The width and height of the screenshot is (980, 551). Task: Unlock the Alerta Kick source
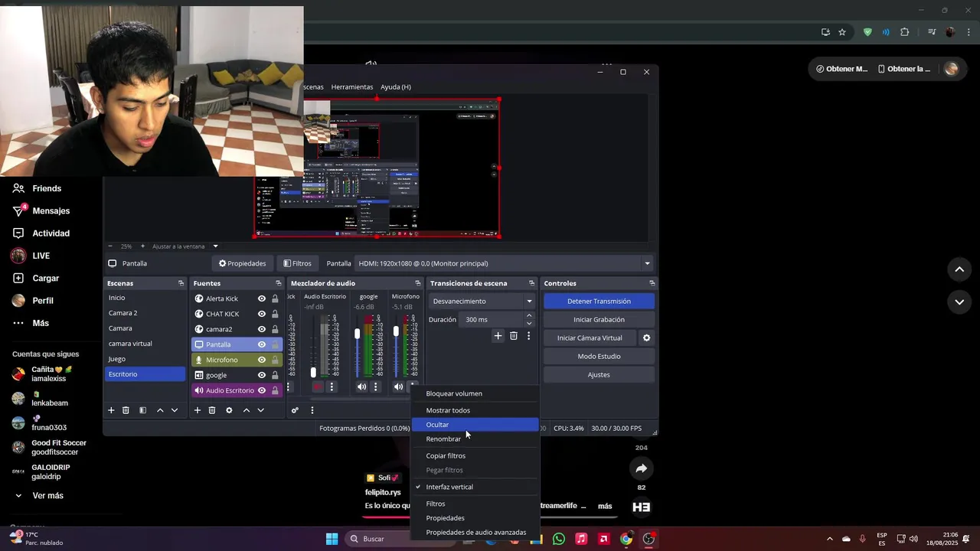tap(275, 298)
